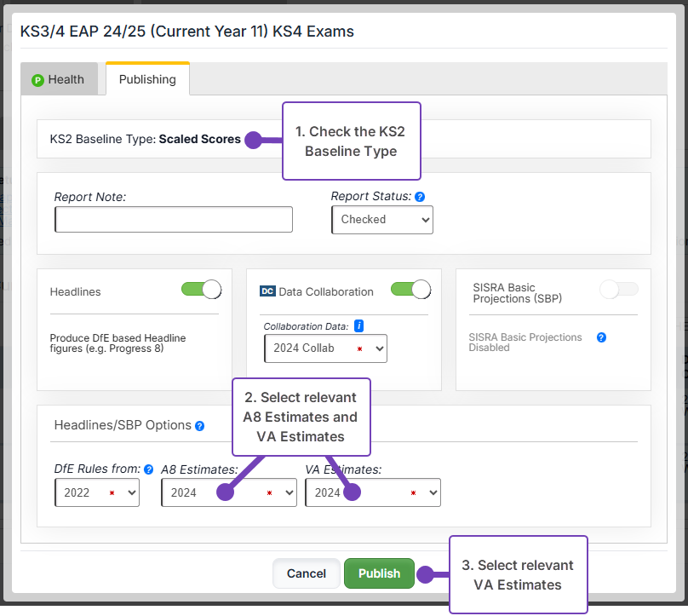Image resolution: width=688 pixels, height=616 pixels.
Task: Click Report Status help question icon
Action: click(420, 197)
